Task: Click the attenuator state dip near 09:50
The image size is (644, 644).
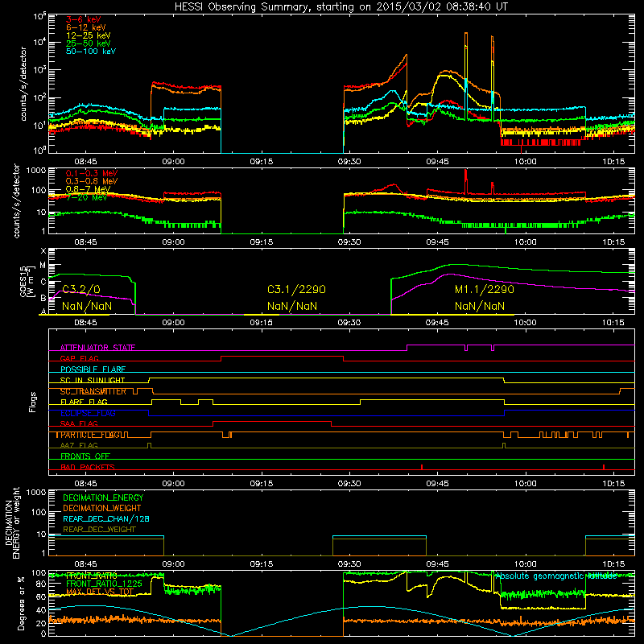Action: (466, 348)
